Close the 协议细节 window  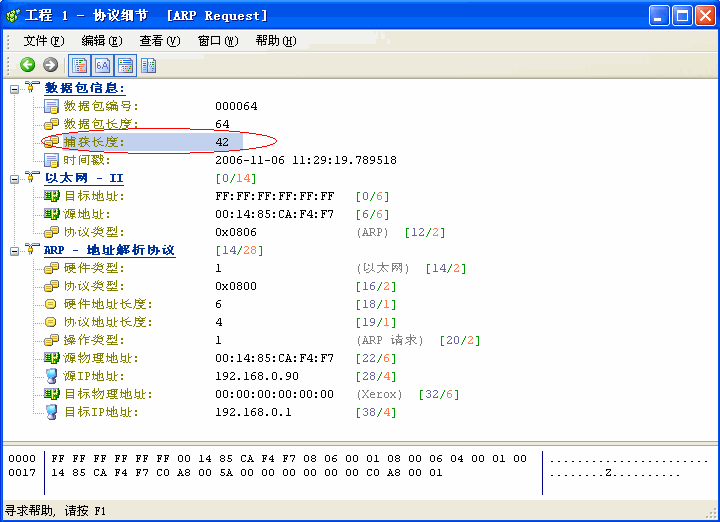coord(705,16)
